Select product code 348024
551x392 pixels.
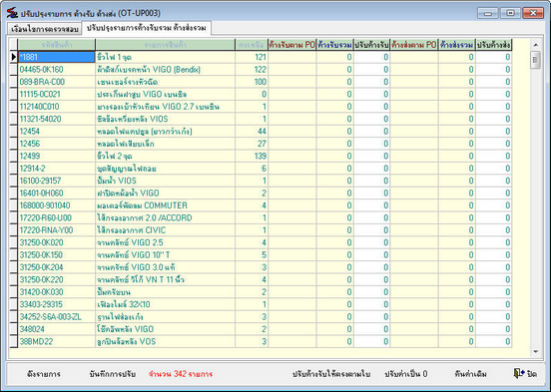(x=57, y=329)
